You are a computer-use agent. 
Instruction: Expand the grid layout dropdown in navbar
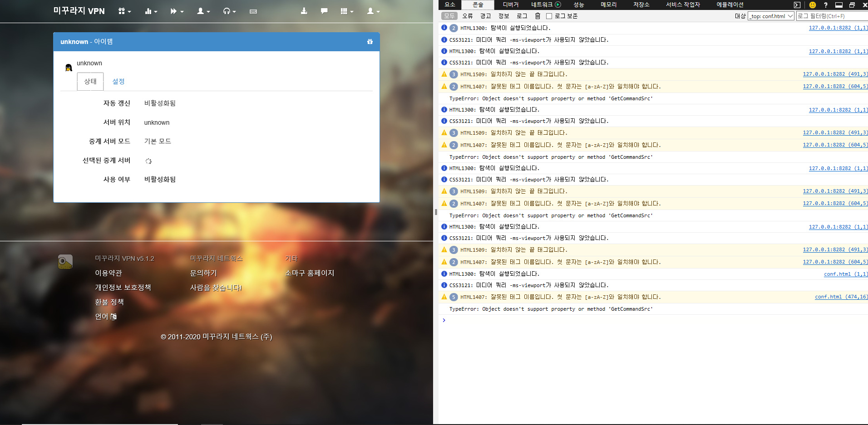[x=347, y=11]
